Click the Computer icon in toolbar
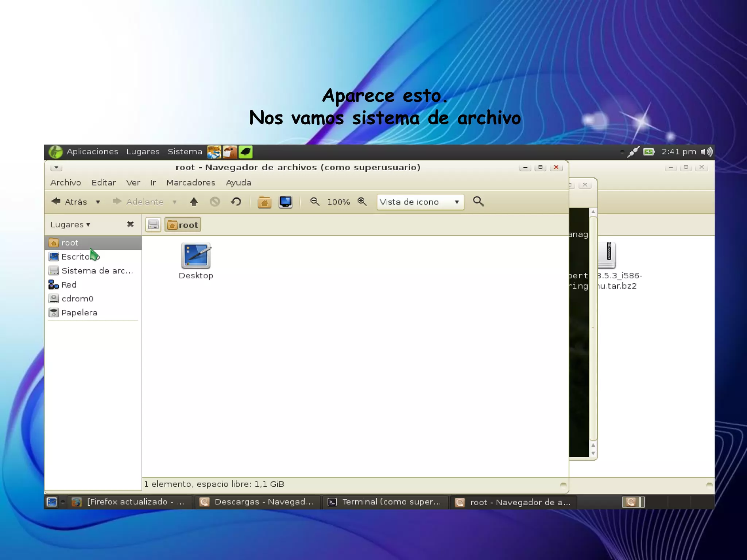The width and height of the screenshot is (747, 560). [285, 202]
